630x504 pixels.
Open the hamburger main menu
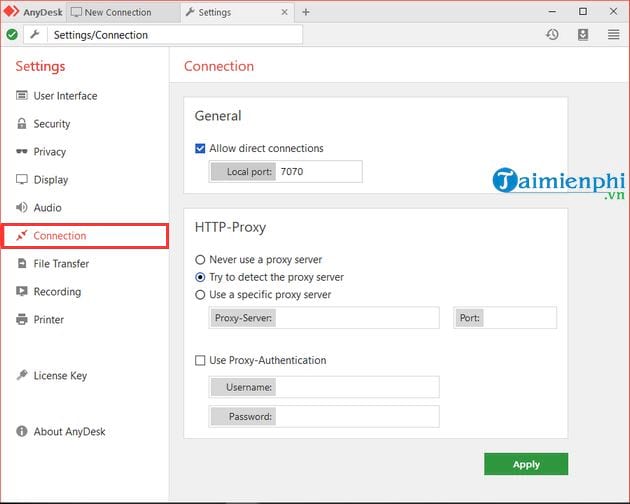click(x=614, y=35)
